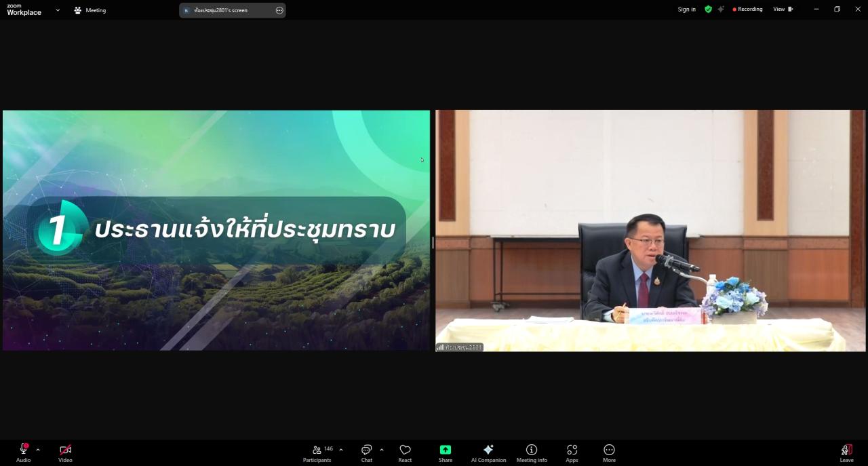This screenshot has height=466, width=868.
Task: Click the green security shield icon
Action: pos(708,9)
